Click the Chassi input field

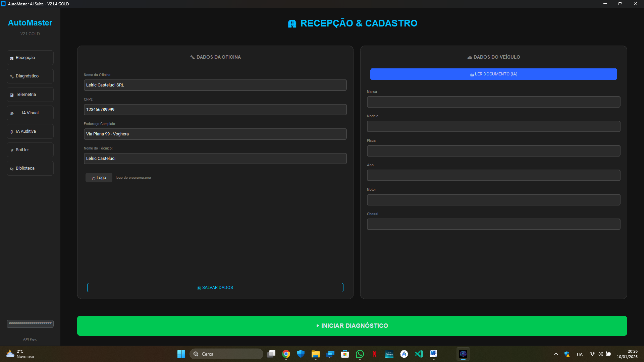pos(493,224)
